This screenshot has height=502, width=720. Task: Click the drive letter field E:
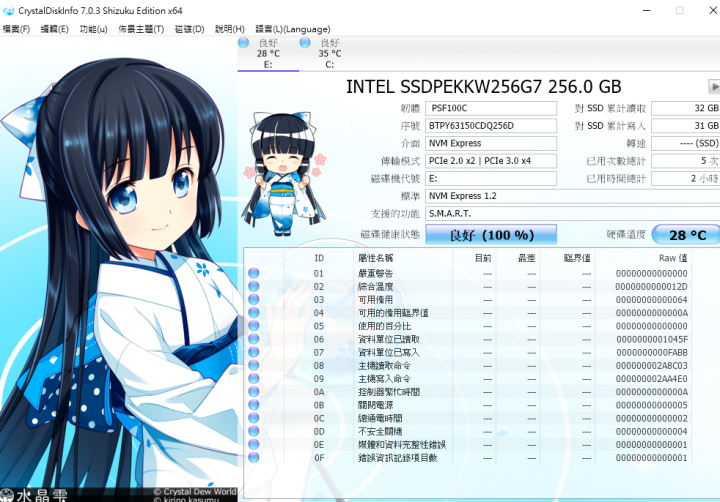coord(491,178)
